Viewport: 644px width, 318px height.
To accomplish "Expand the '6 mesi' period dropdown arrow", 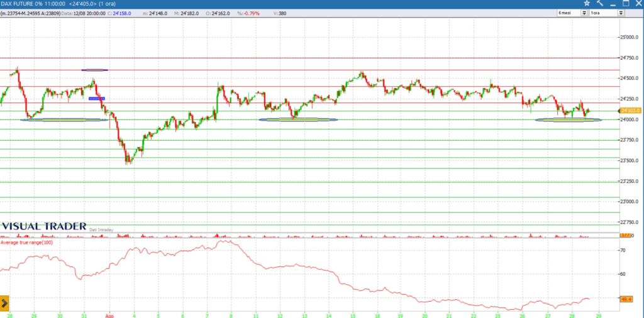I will coord(584,13).
